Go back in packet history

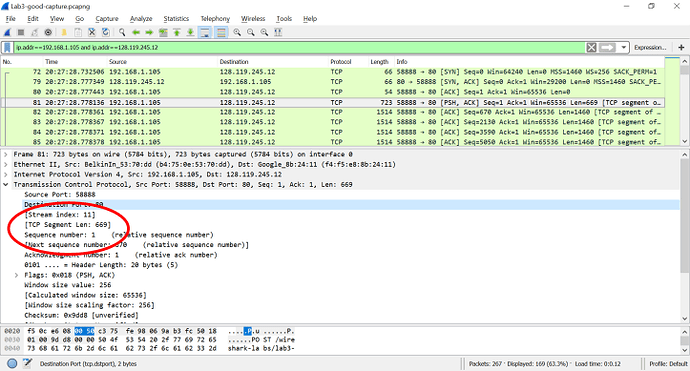[136, 32]
